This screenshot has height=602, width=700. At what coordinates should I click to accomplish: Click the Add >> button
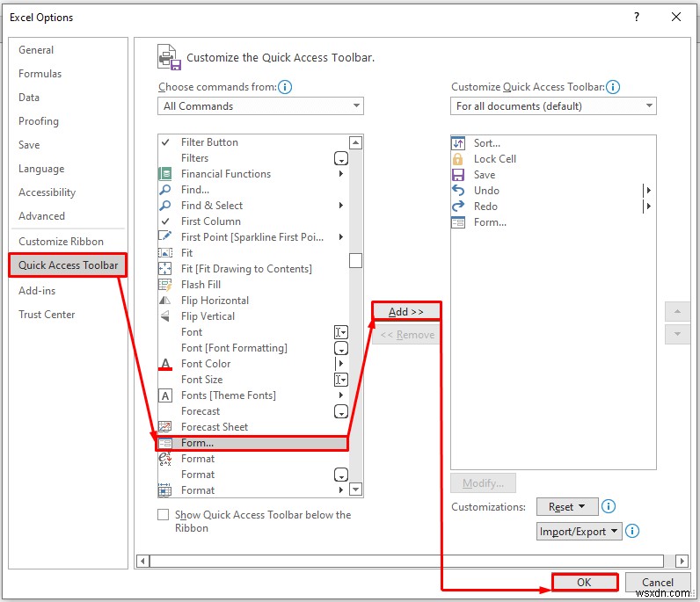406,311
